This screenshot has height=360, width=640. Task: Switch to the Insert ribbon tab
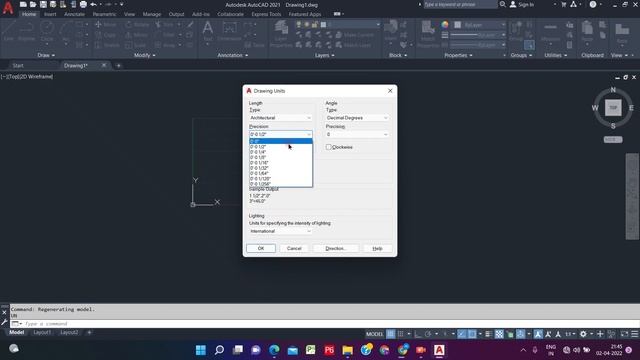tap(50, 14)
